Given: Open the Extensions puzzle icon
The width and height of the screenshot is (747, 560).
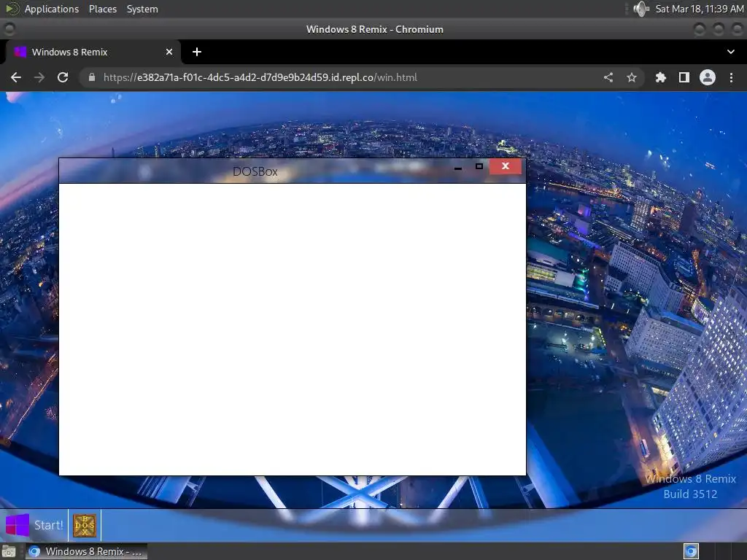Looking at the screenshot, I should click(660, 77).
